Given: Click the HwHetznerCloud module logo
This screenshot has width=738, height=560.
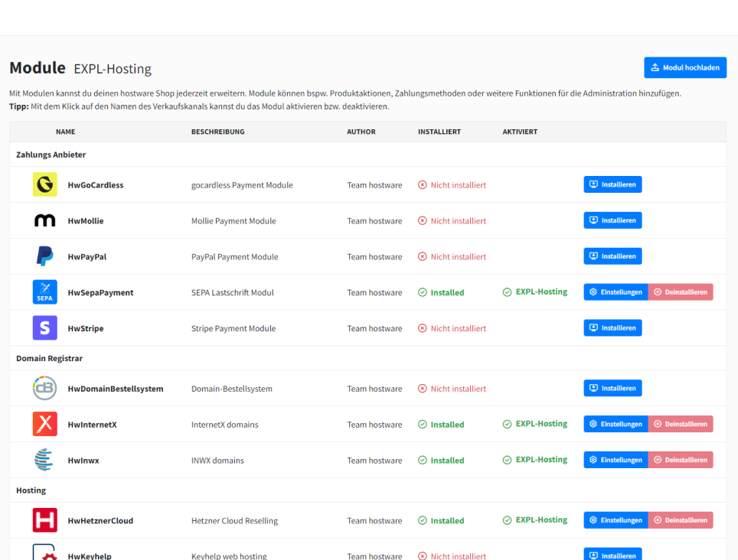Looking at the screenshot, I should (x=44, y=520).
